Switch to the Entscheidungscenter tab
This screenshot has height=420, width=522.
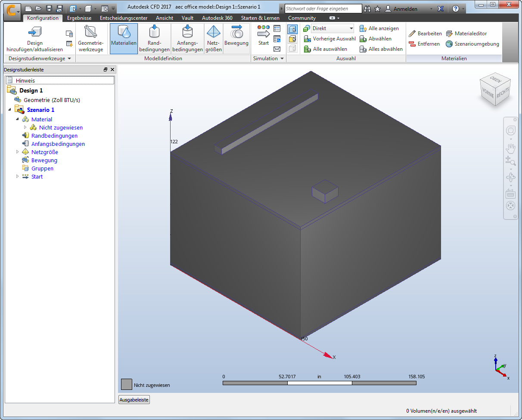click(x=124, y=18)
